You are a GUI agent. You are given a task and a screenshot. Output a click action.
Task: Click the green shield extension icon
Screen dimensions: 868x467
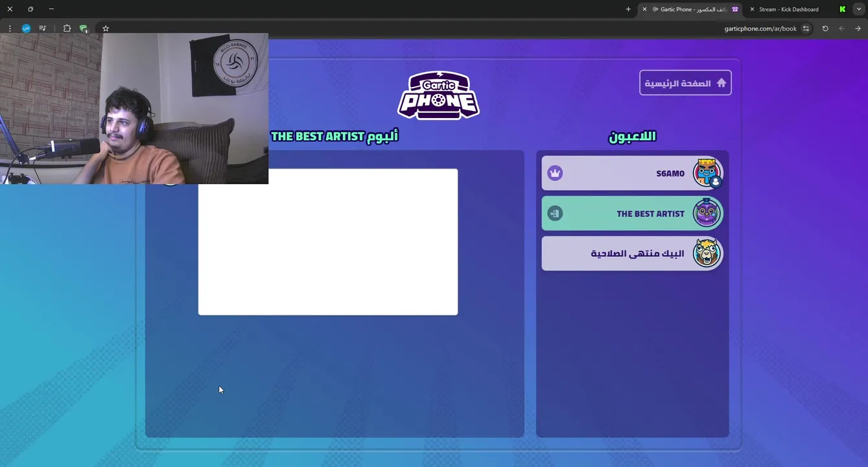click(84, 29)
